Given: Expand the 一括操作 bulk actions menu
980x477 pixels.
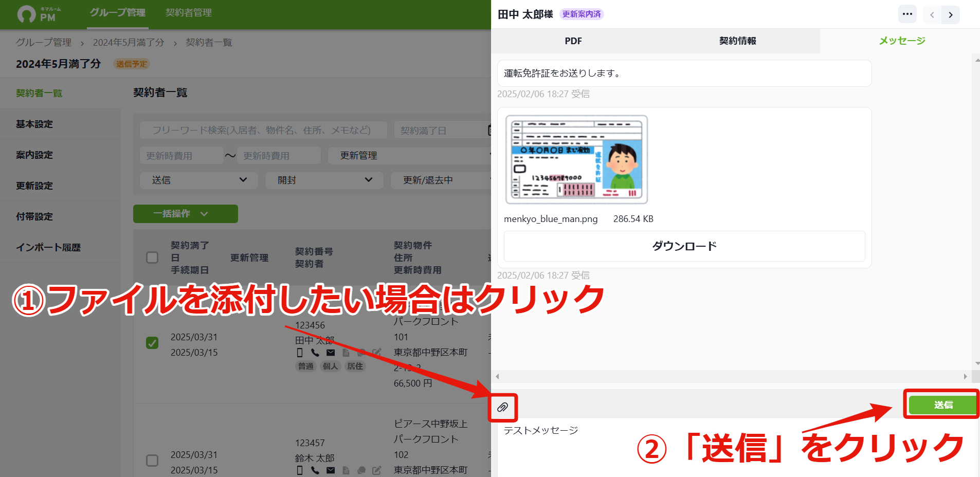Looking at the screenshot, I should [186, 214].
